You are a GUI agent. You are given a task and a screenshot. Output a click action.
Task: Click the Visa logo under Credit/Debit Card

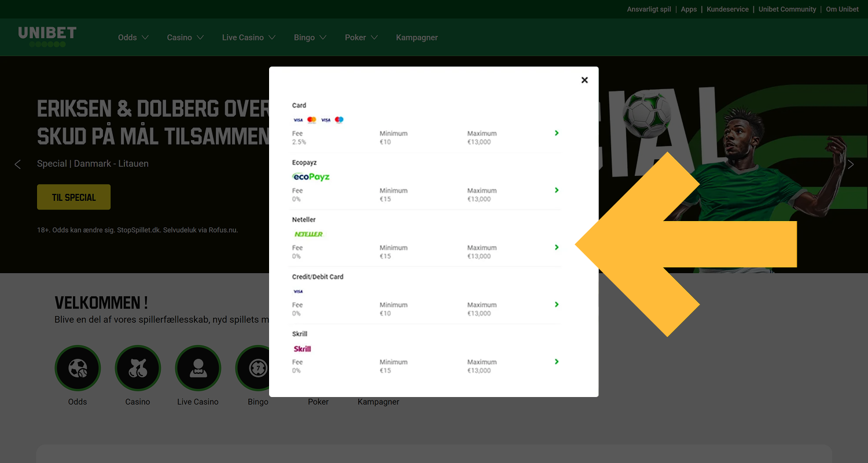[298, 291]
